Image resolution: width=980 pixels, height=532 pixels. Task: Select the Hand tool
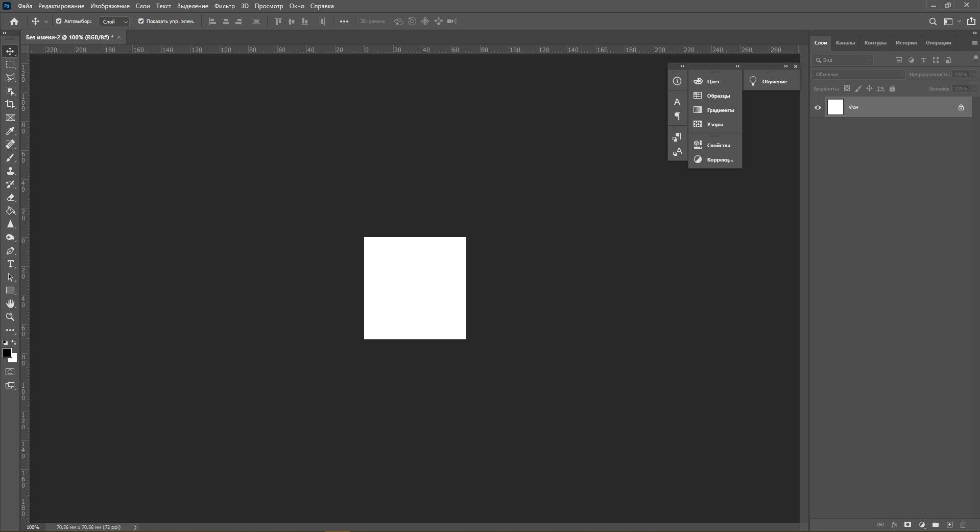(x=10, y=304)
